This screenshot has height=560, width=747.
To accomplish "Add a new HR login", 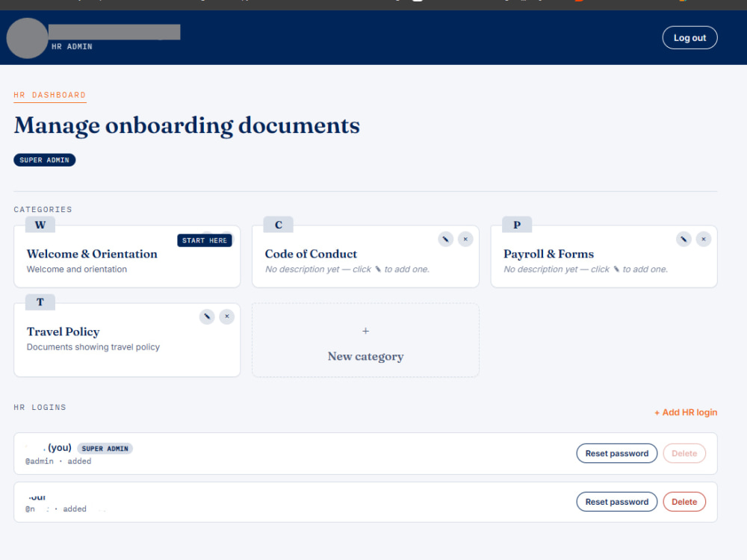I will point(686,412).
